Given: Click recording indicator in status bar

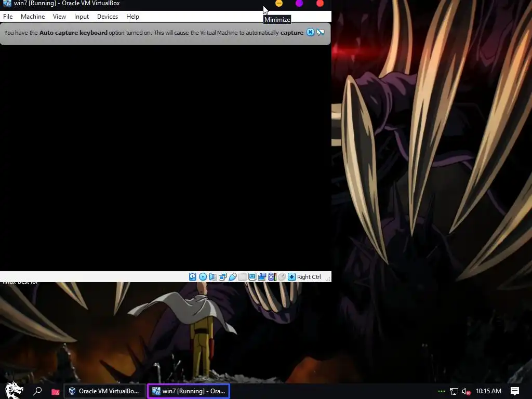Looking at the screenshot, I should tap(262, 277).
